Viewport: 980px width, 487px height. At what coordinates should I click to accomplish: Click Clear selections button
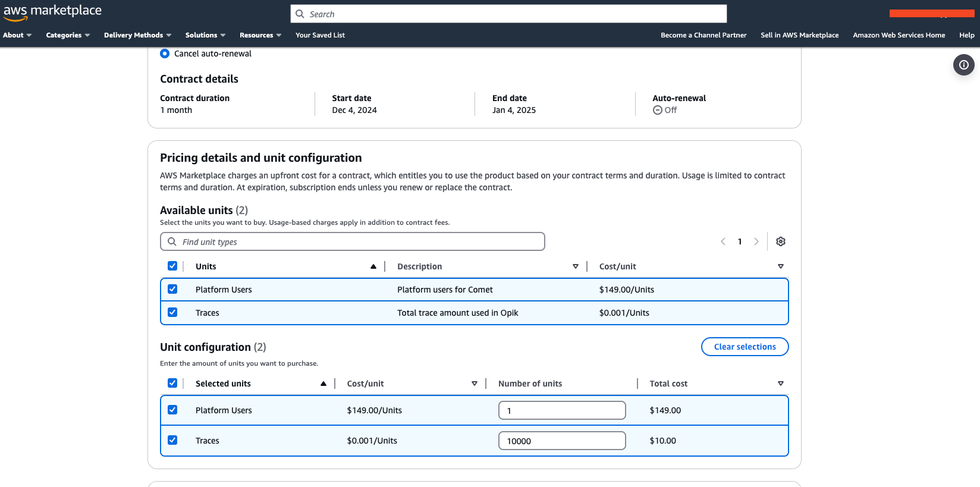(x=745, y=347)
